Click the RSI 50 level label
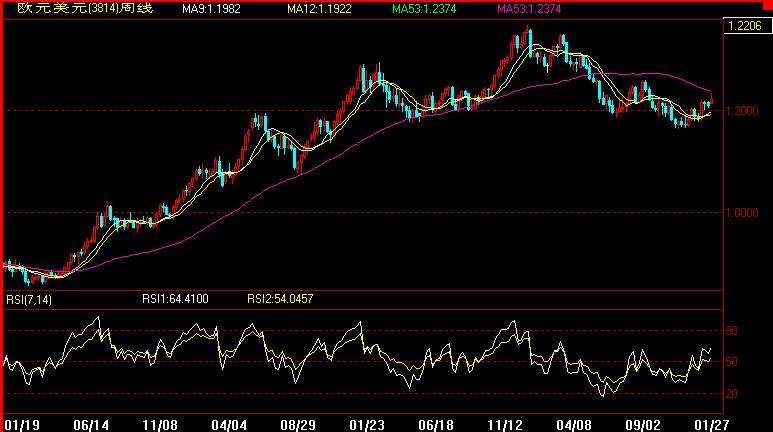 click(x=732, y=362)
